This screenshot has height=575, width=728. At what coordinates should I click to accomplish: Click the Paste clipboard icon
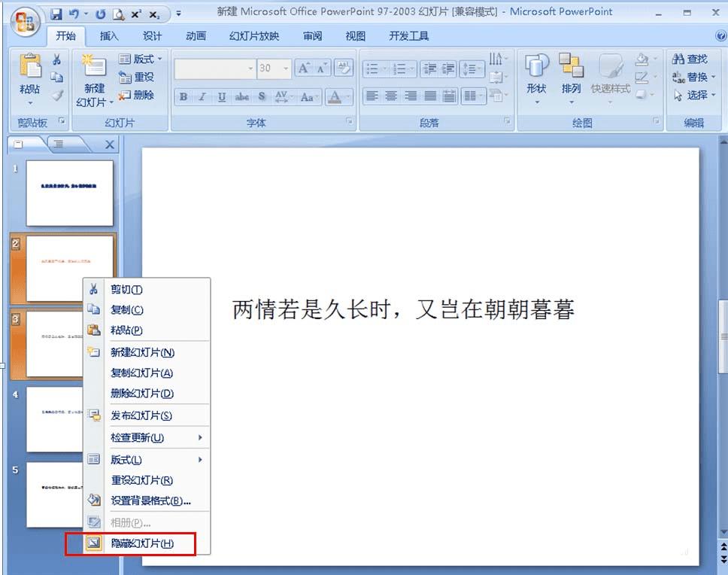pos(30,66)
